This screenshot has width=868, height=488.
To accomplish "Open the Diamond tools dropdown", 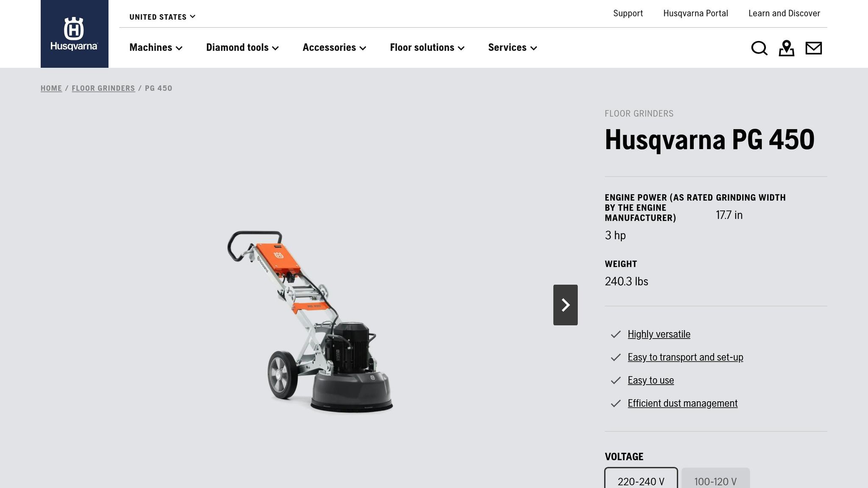I will (242, 47).
